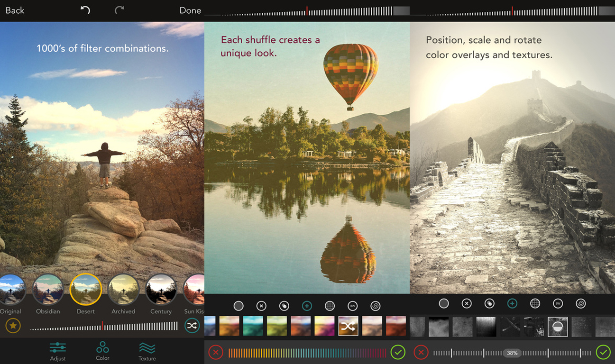Click the multicolor hue slider bar
615x364 pixels.
click(307, 353)
